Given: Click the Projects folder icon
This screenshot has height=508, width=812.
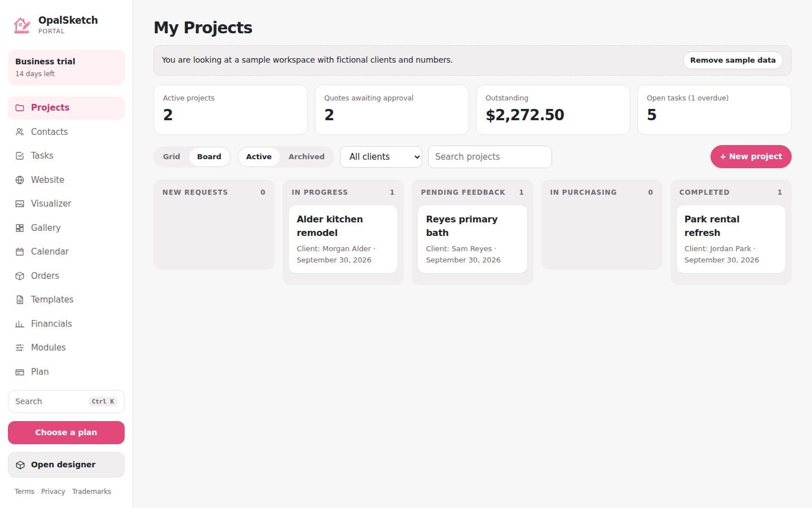Looking at the screenshot, I should 20,108.
